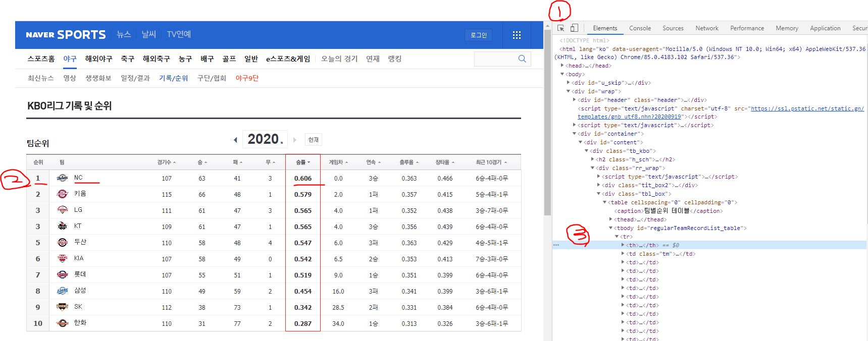Open the 날씨 link in the header
The width and height of the screenshot is (868, 341).
point(149,34)
